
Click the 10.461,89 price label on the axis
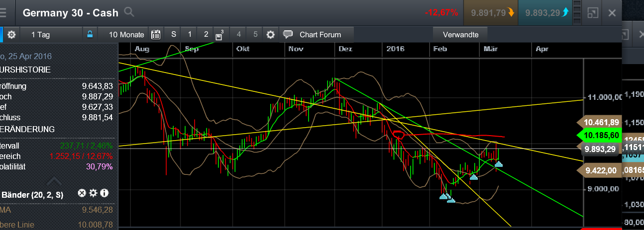[599, 122]
